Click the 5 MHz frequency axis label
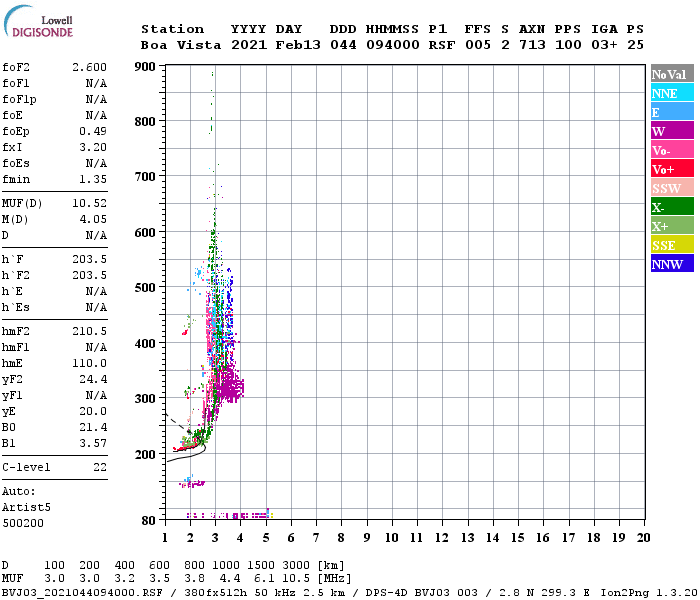700x600 pixels. coord(266,538)
